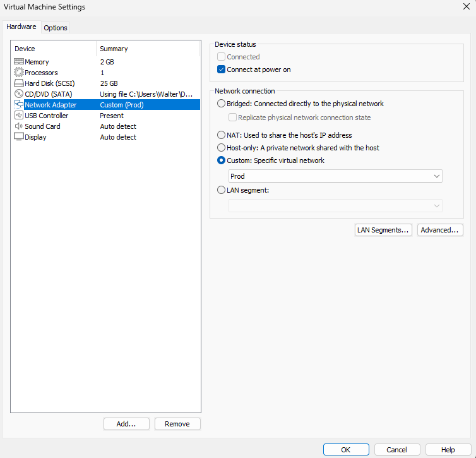Viewport: 476px width, 458px height.
Task: Uncheck Connect at power on
Action: tap(221, 69)
